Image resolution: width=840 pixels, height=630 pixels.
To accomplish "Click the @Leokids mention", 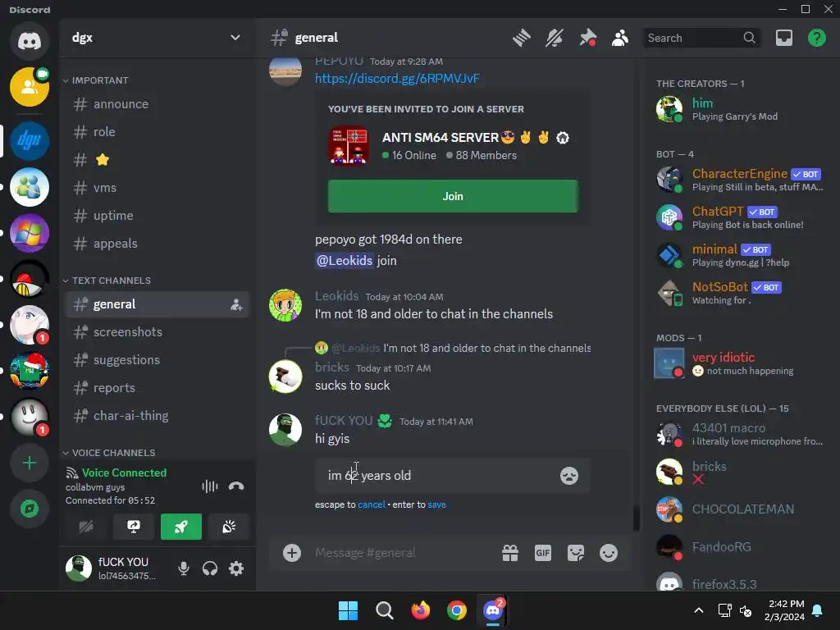I will pos(345,261).
